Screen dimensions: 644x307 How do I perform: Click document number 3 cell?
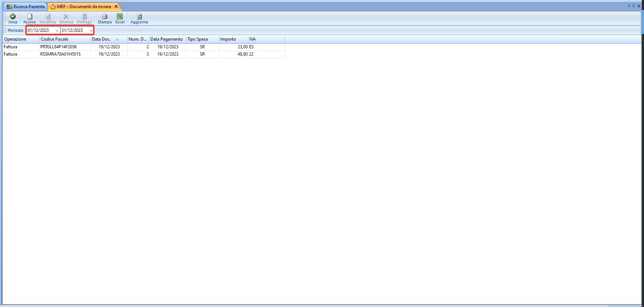[138, 54]
